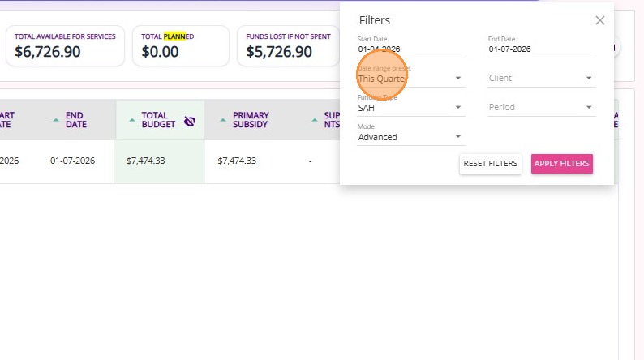Image resolution: width=644 pixels, height=360 pixels.
Task: Change the Mode dropdown from Advanced
Action: 411,137
